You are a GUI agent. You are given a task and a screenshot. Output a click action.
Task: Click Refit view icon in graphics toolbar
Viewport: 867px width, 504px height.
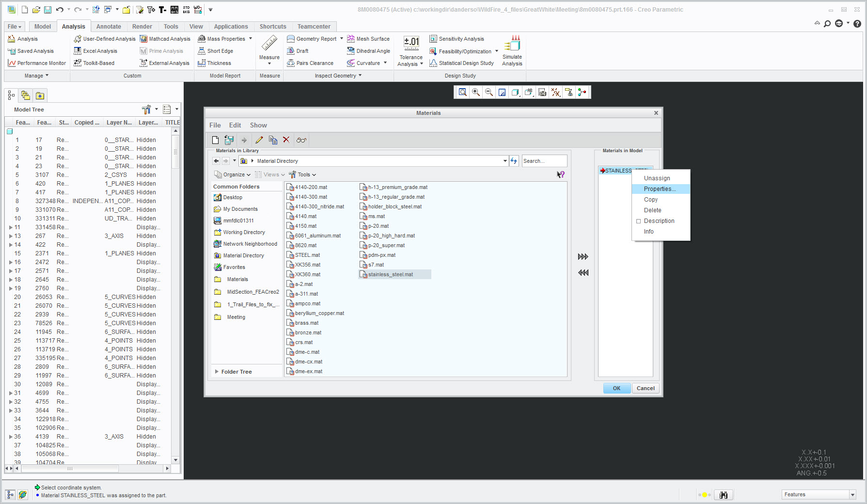click(463, 92)
